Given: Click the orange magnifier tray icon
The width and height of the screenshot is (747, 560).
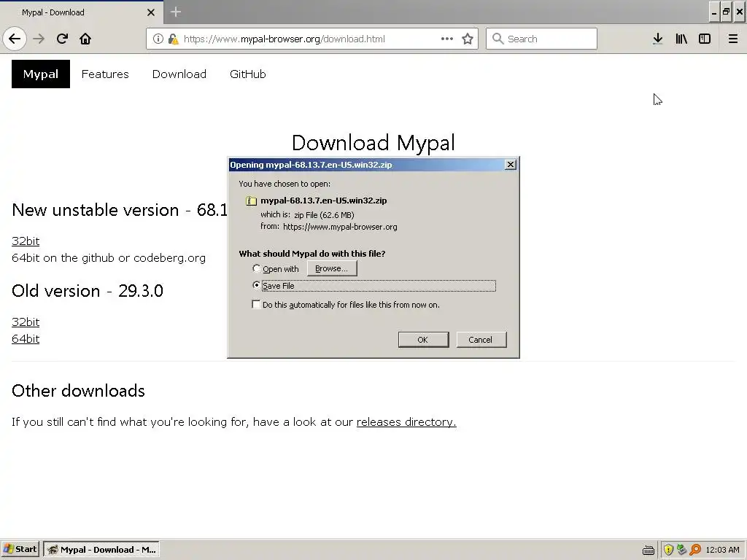Looking at the screenshot, I should click(695, 550).
